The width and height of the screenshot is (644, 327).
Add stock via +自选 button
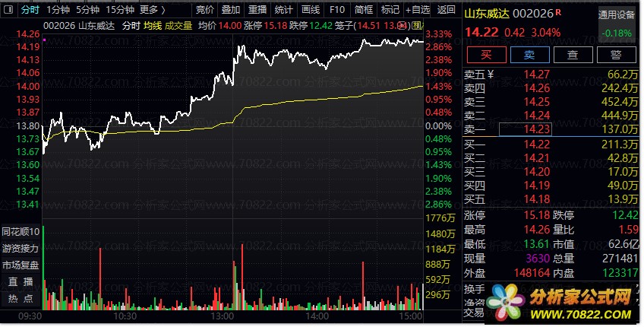[417, 9]
